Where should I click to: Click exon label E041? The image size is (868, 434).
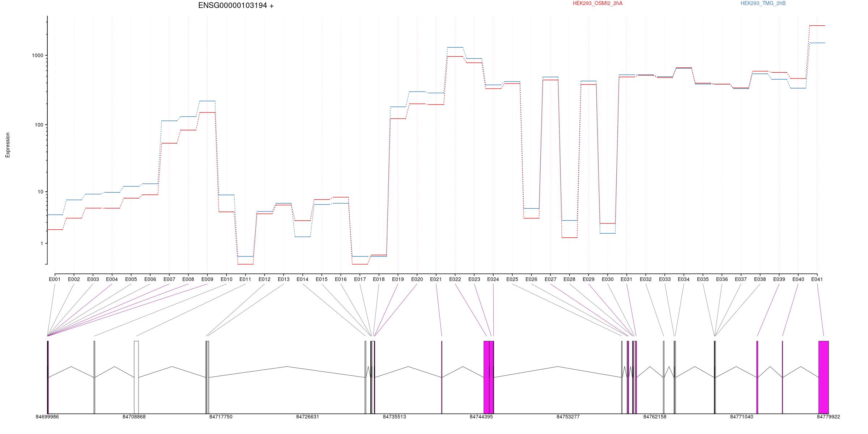tap(817, 279)
